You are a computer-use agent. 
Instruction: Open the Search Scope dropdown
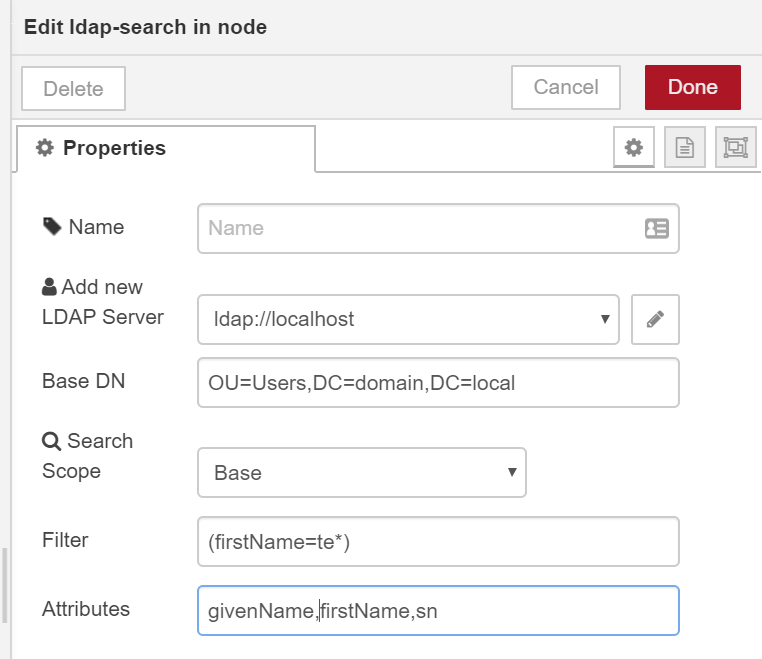click(x=362, y=472)
